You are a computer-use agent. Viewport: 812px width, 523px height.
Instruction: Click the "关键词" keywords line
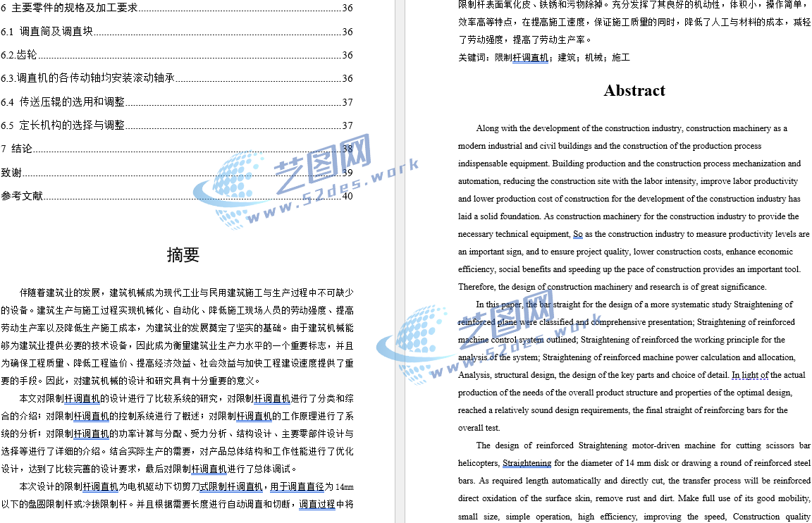543,58
